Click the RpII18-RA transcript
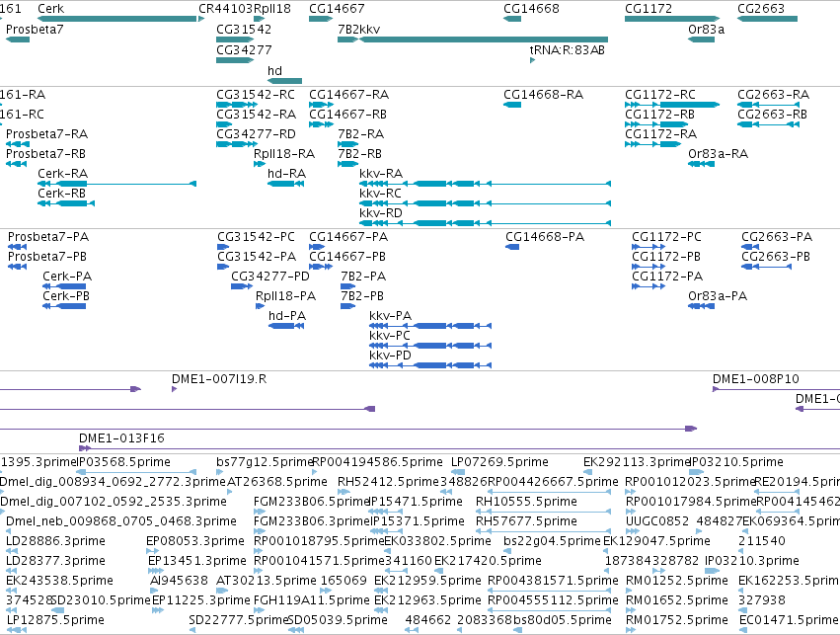This screenshot has width=840, height=635. pos(260,164)
